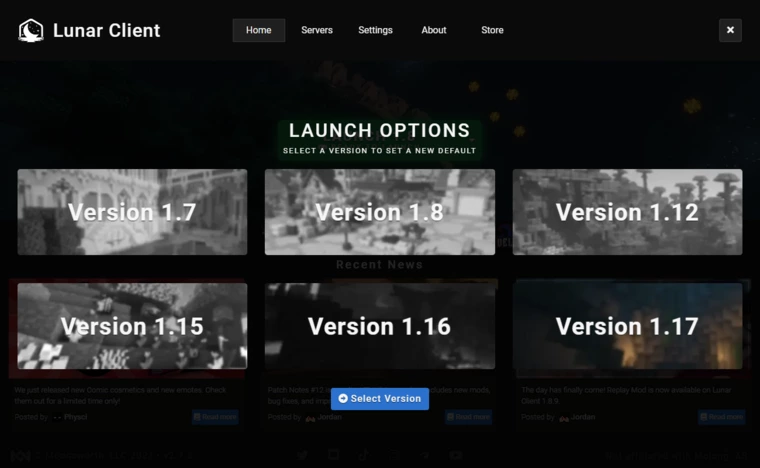
Task: Switch to the Servers tab
Action: pos(317,30)
